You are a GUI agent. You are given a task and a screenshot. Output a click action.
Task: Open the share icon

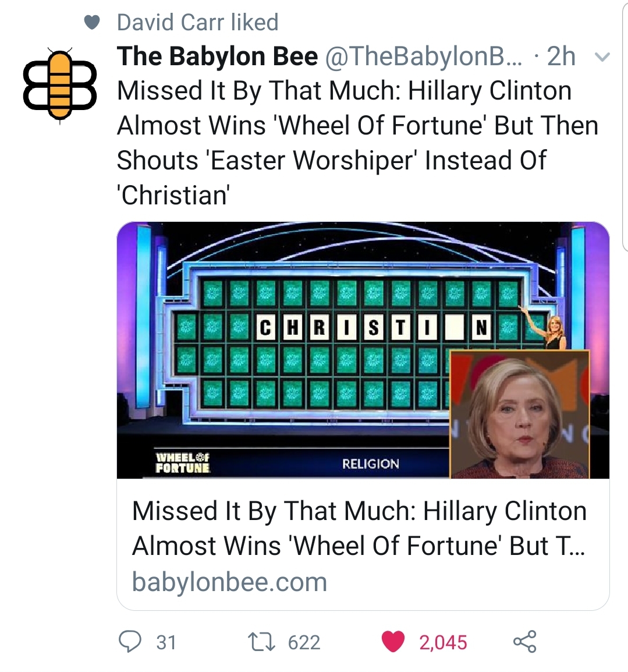coord(525,642)
